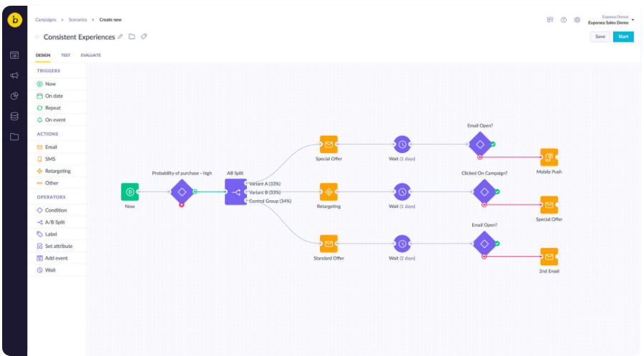This screenshot has width=644, height=356.
Task: Switch to the TEST tab
Action: tap(66, 55)
